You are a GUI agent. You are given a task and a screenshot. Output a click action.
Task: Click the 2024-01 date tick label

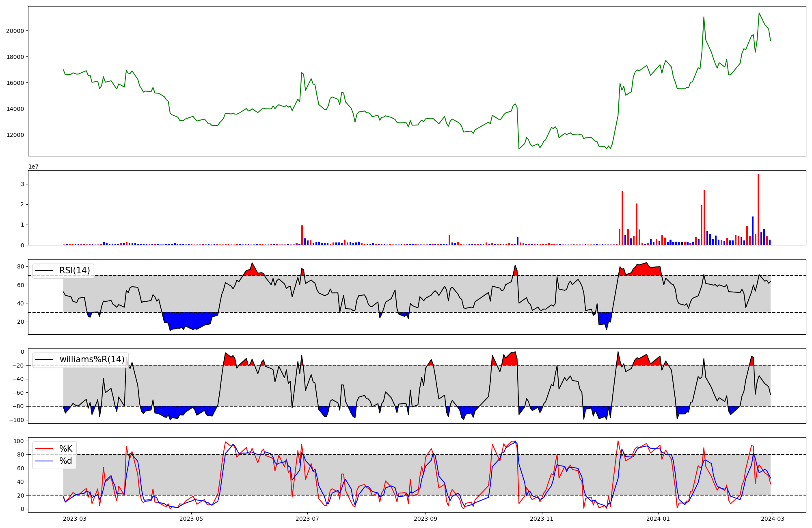click(658, 519)
